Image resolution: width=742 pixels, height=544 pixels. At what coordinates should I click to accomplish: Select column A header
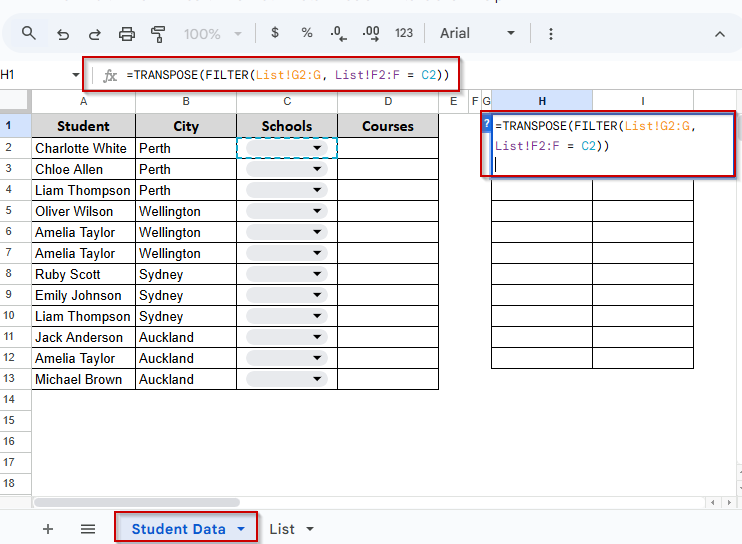click(83, 101)
